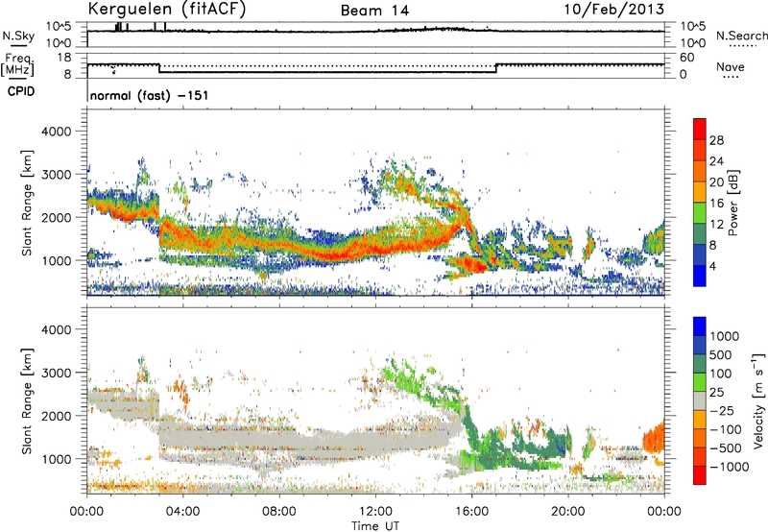
Task: Click the date "10/Feb/2013"
Action: (x=614, y=9)
